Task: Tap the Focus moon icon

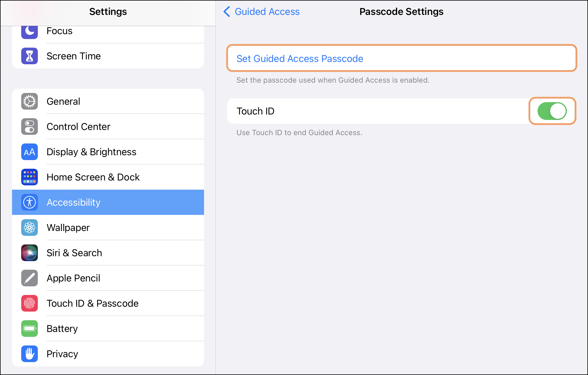Action: coord(30,31)
